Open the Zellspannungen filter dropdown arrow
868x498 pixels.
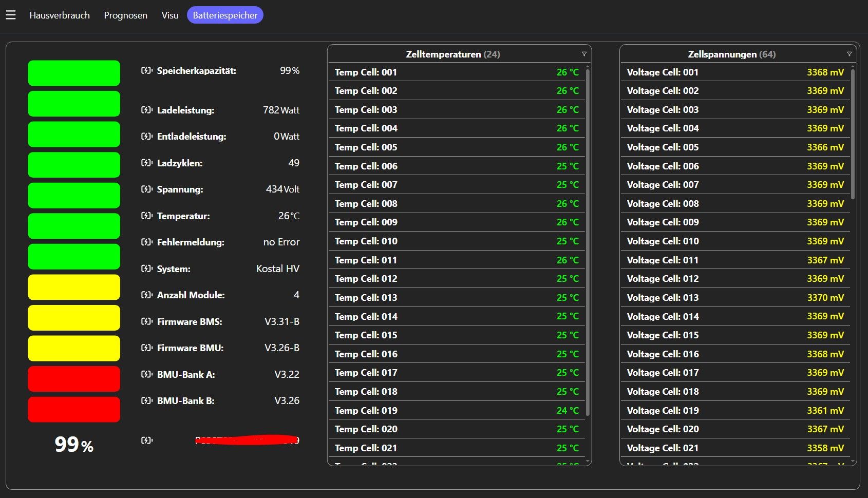849,54
